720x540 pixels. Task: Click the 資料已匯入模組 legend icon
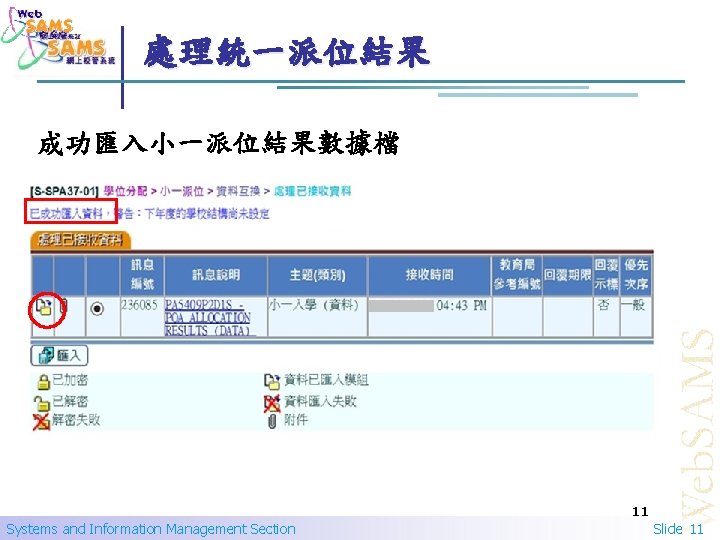tap(272, 381)
